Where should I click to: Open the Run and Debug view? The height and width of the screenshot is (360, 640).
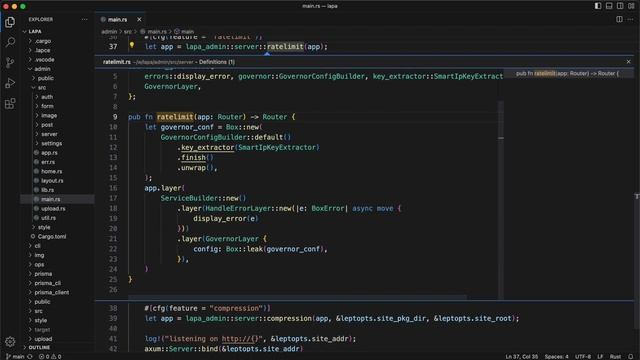point(10,83)
